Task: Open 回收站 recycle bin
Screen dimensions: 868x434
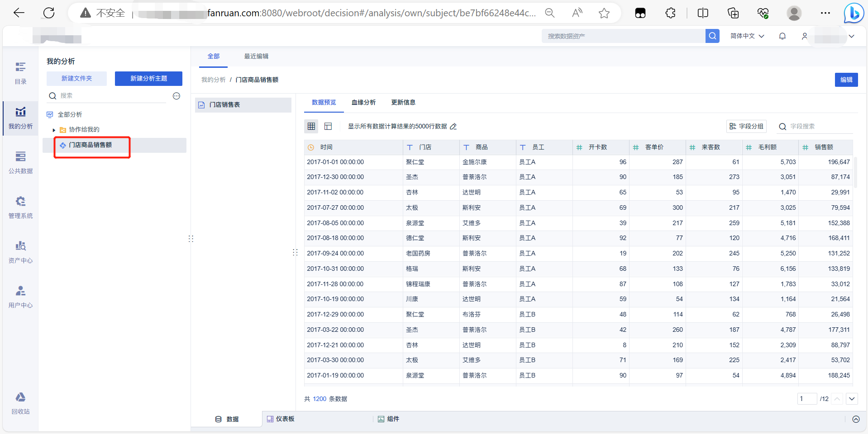Action: (x=20, y=403)
